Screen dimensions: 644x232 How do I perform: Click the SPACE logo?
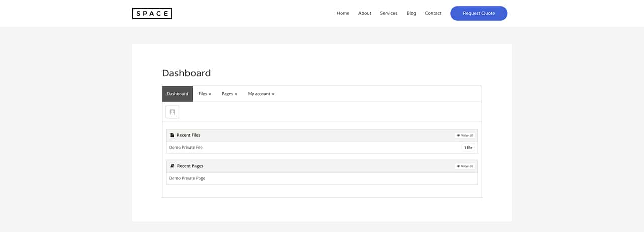point(152,14)
